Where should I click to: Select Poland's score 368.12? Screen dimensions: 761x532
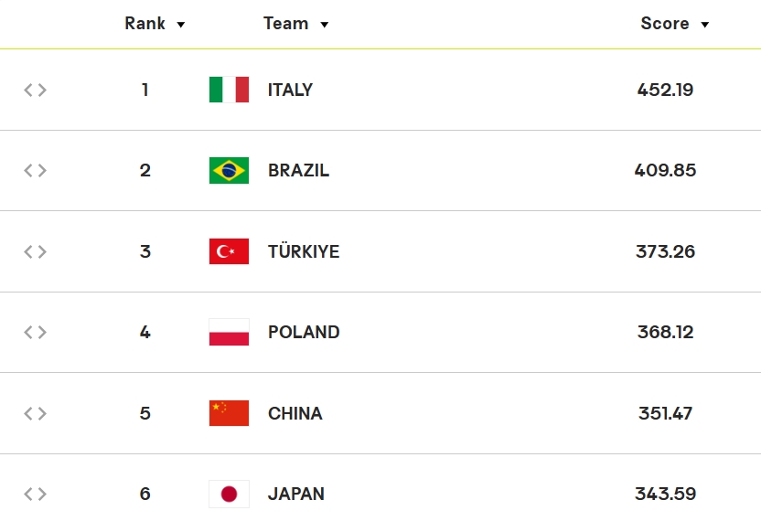665,333
